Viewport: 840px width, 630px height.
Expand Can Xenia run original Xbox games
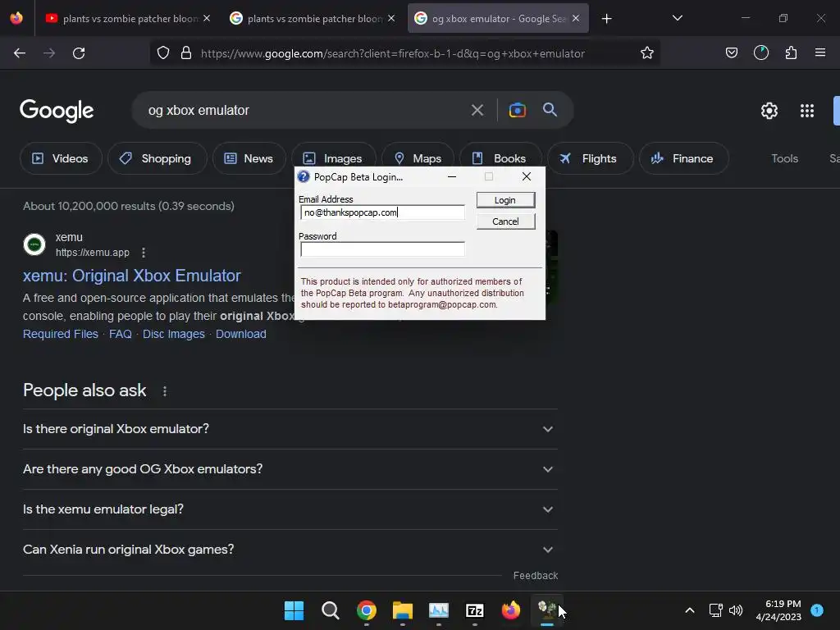(x=290, y=550)
